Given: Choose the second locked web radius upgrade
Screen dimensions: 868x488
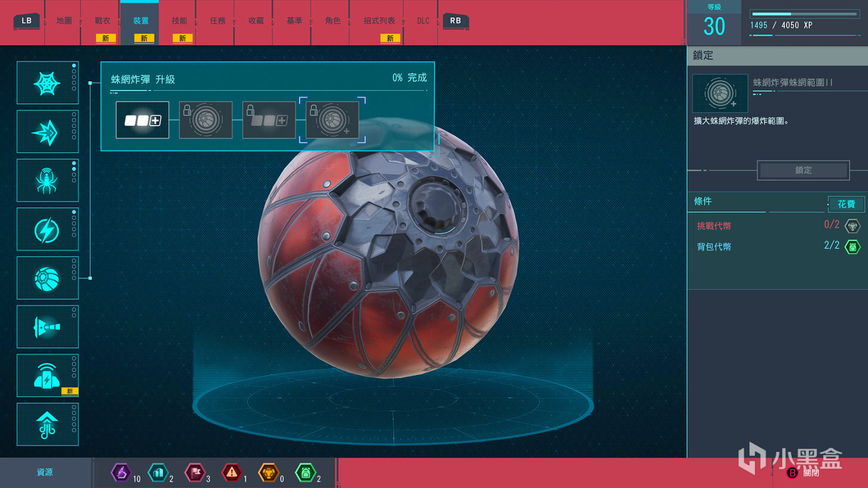Looking at the screenshot, I should 206,120.
